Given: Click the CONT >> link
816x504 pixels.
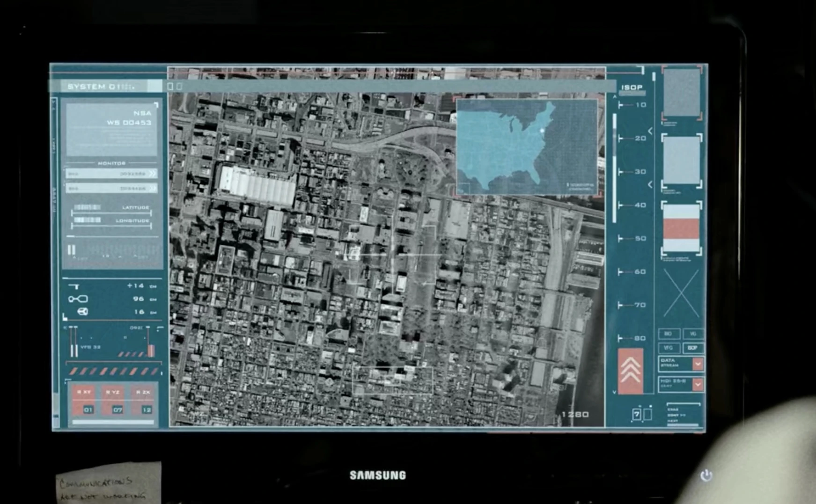Looking at the screenshot, I should pyautogui.click(x=676, y=415).
